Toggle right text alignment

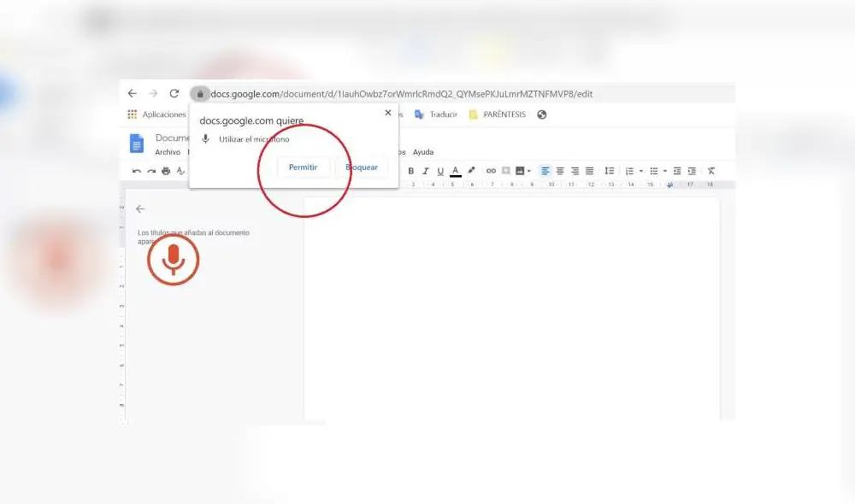coord(575,171)
